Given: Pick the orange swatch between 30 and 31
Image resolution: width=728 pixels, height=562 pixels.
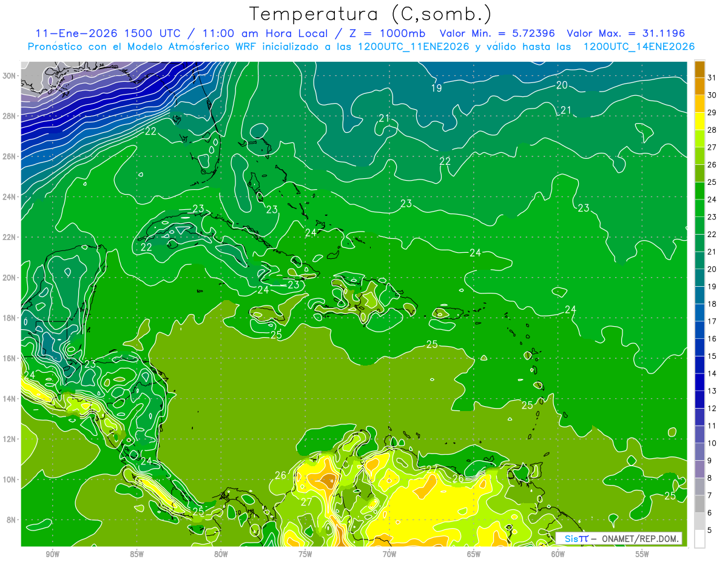Looking at the screenshot, I should (699, 86).
